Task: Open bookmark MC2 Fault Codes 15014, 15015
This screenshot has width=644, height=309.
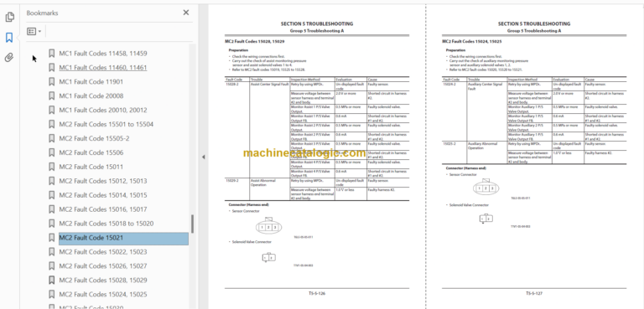Action: click(x=102, y=195)
